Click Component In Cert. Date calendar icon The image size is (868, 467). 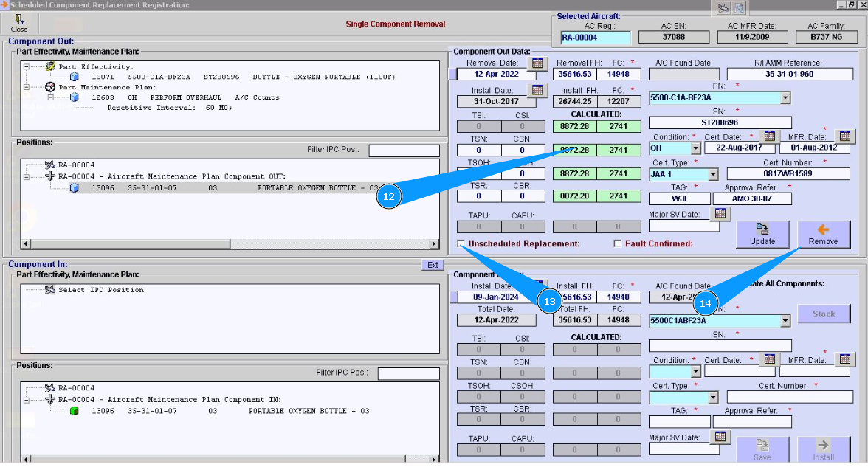click(x=769, y=359)
